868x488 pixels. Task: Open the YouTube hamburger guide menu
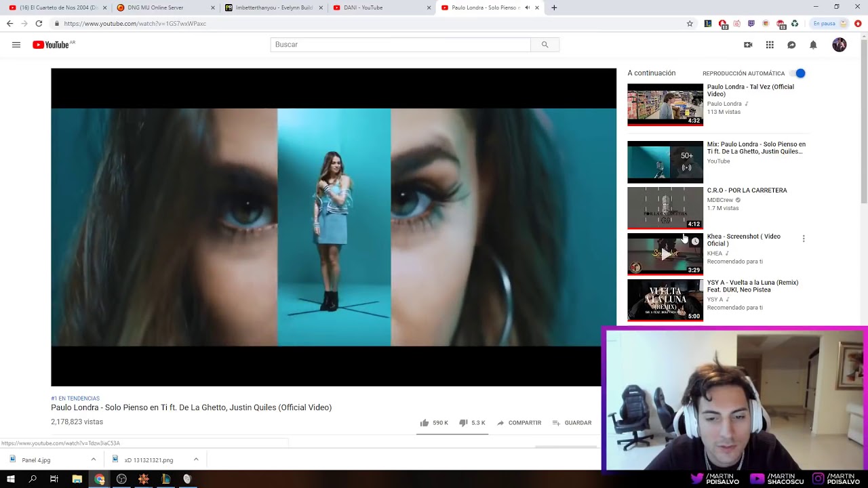[x=16, y=45]
